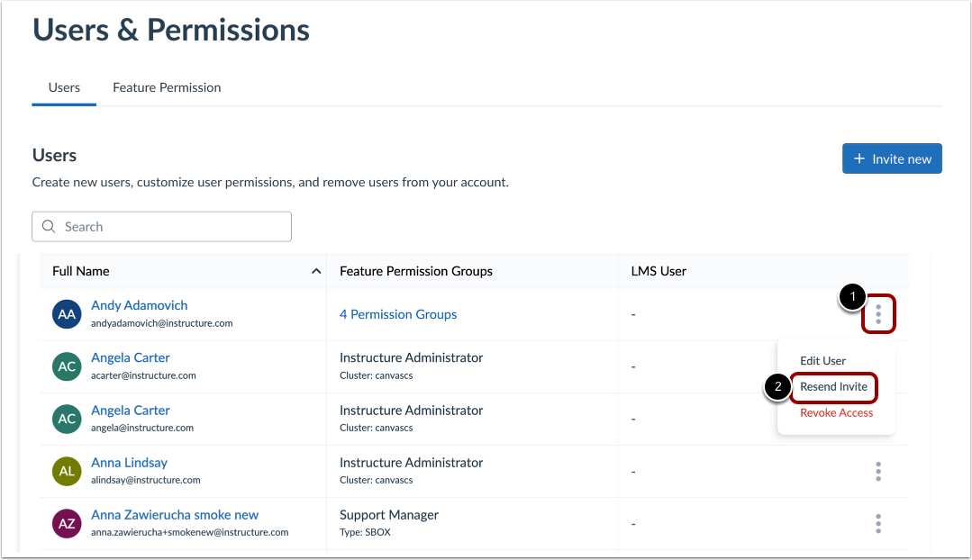Choose Revoke Access from the menu
This screenshot has height=560, width=972.
click(x=836, y=413)
